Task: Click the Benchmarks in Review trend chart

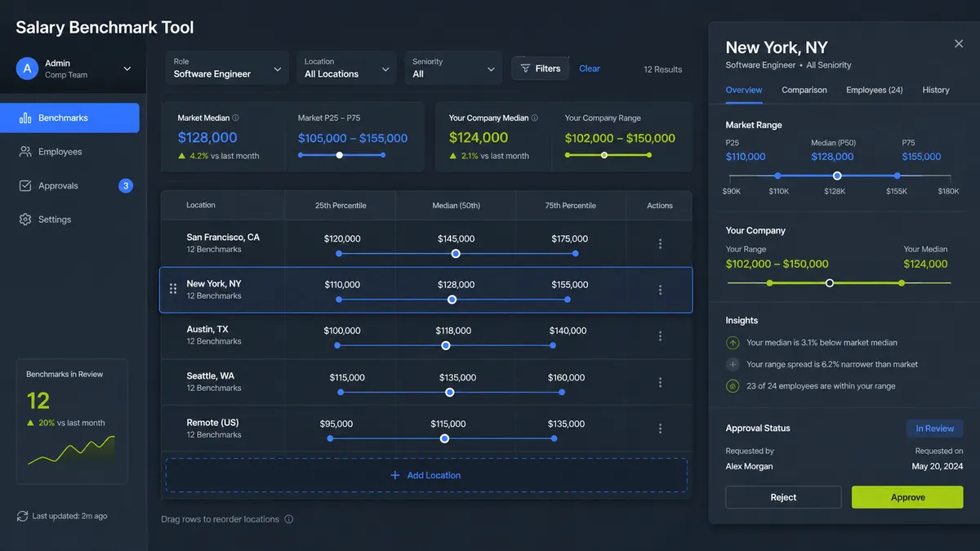Action: (x=72, y=451)
